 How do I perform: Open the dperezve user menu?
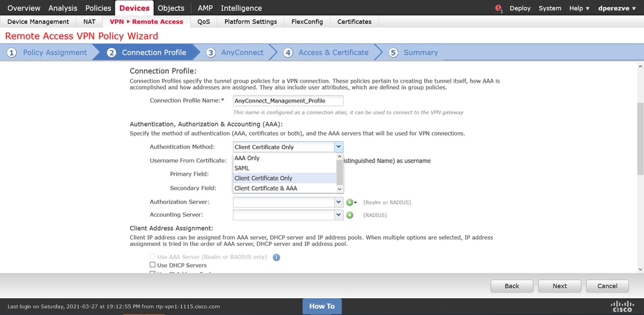616,8
